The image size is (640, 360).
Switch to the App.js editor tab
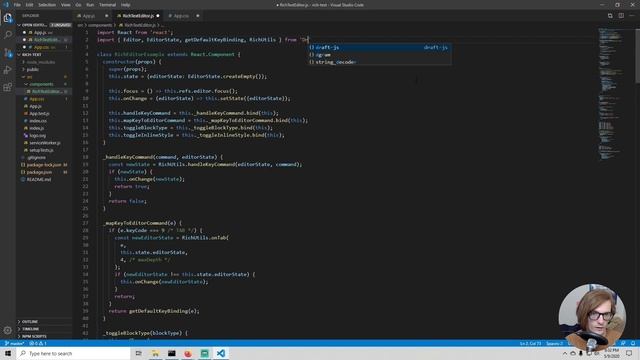pyautogui.click(x=93, y=16)
